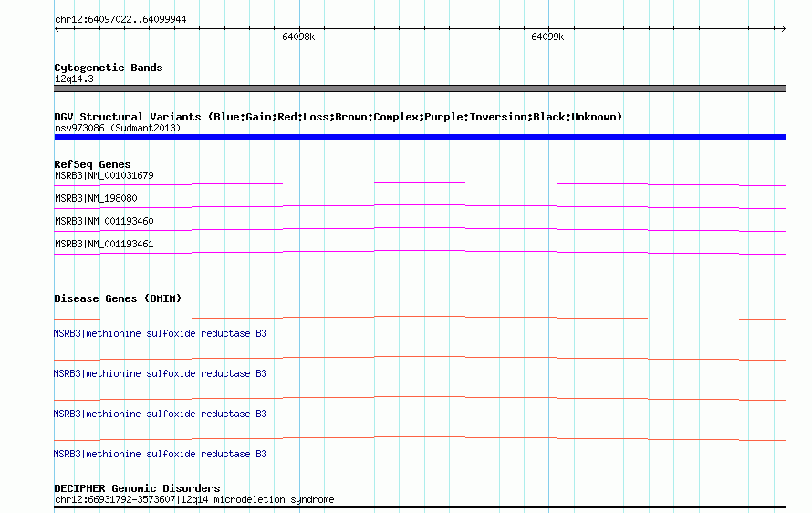Click the magenta line under NM_001193461
The width and height of the screenshot is (812, 513).
coord(420,252)
